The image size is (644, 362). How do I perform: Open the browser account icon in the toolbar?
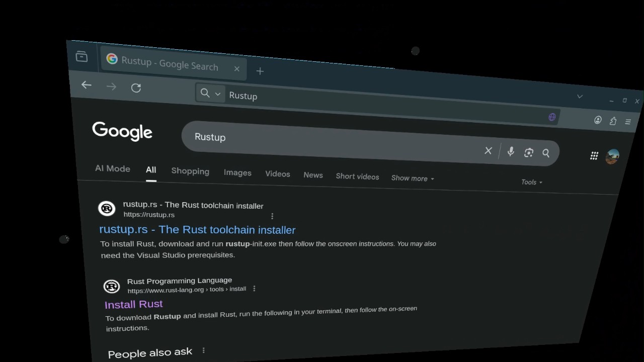598,120
